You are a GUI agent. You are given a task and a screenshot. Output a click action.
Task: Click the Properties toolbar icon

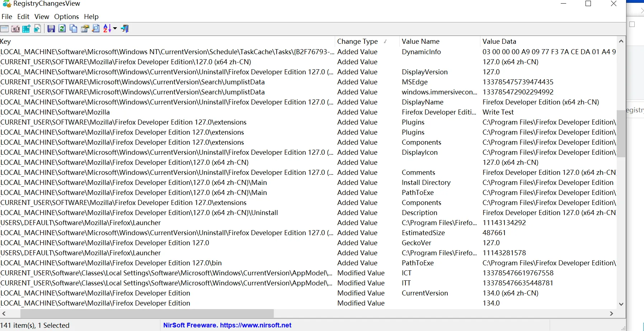point(85,29)
